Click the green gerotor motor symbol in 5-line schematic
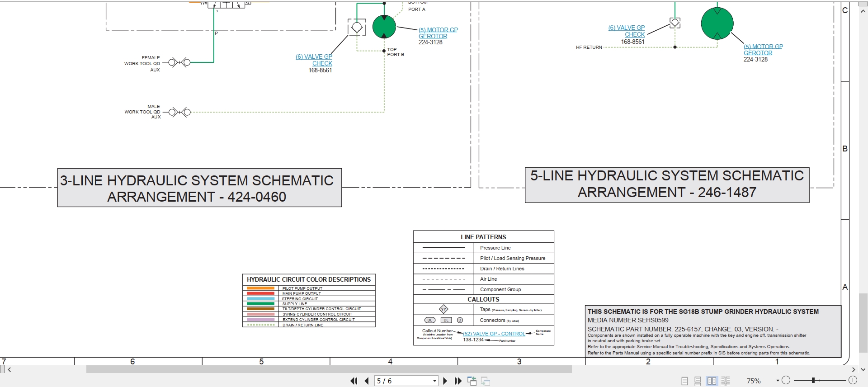 (x=717, y=24)
